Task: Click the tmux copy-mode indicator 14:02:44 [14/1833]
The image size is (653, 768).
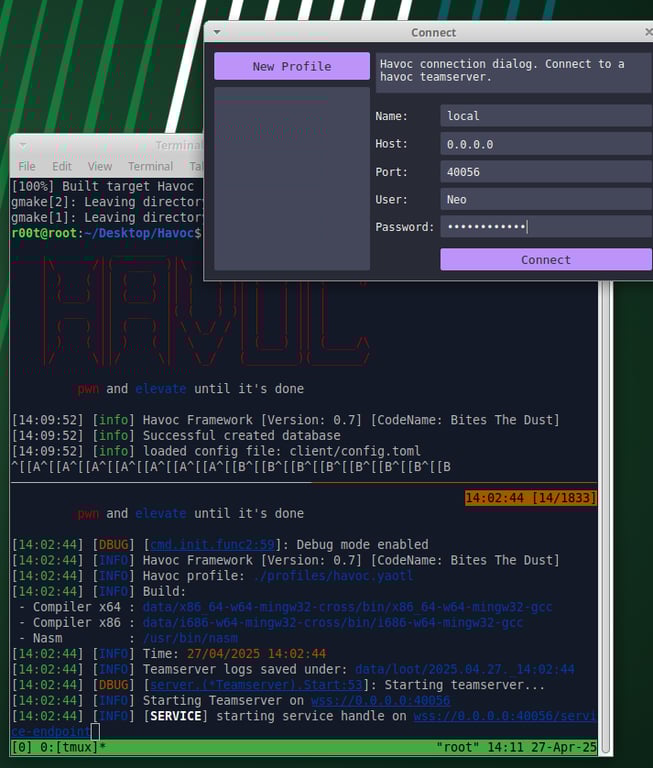Action: (531, 498)
